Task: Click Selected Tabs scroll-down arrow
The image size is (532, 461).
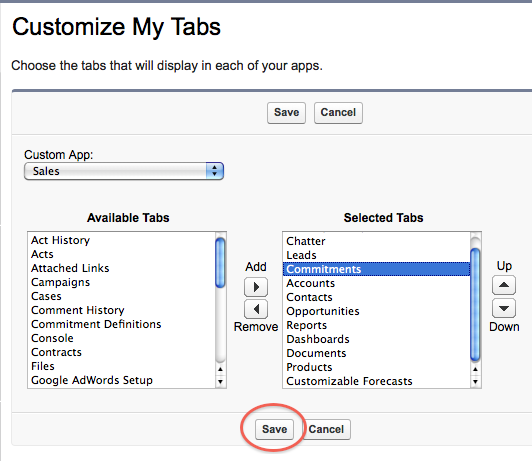Action: tap(475, 382)
